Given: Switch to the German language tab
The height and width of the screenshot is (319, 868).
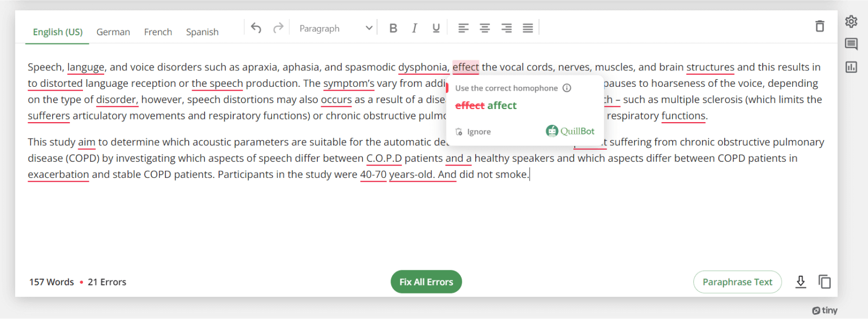Looking at the screenshot, I should click(113, 32).
